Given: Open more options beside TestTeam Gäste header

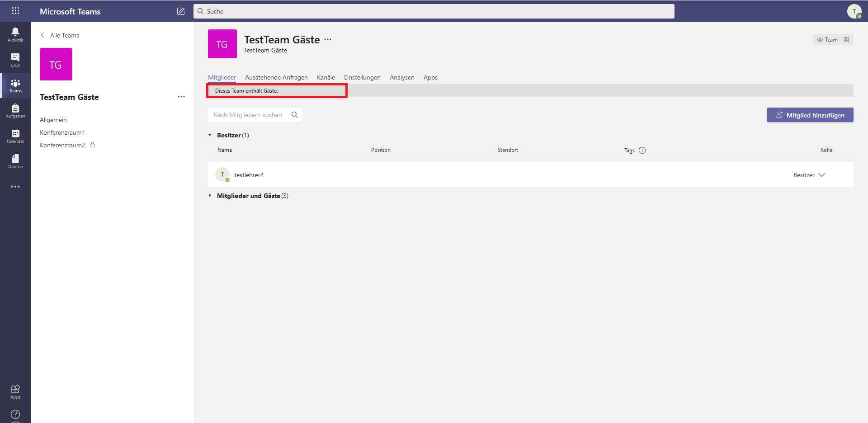Looking at the screenshot, I should pyautogui.click(x=328, y=39).
